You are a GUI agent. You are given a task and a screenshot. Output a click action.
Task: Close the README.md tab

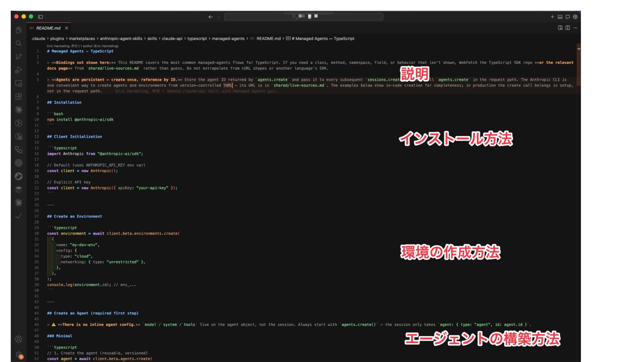[x=66, y=28]
